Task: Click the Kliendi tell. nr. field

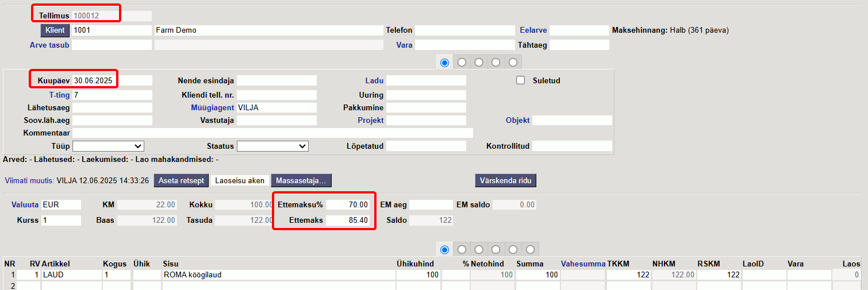Action: [276, 95]
